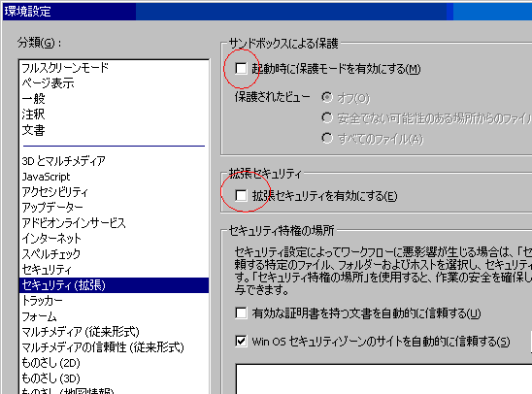The height and width of the screenshot is (394, 532).
Task: Select すべてのファイル(A) radio button
Action: pyautogui.click(x=327, y=139)
